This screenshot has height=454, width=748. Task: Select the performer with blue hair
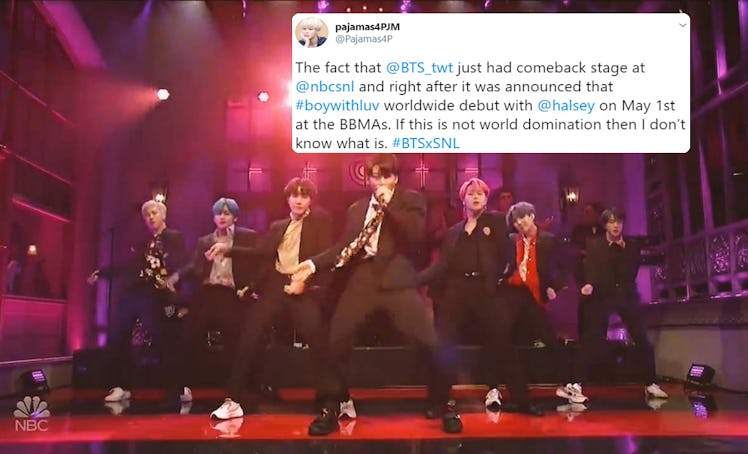coord(224,296)
